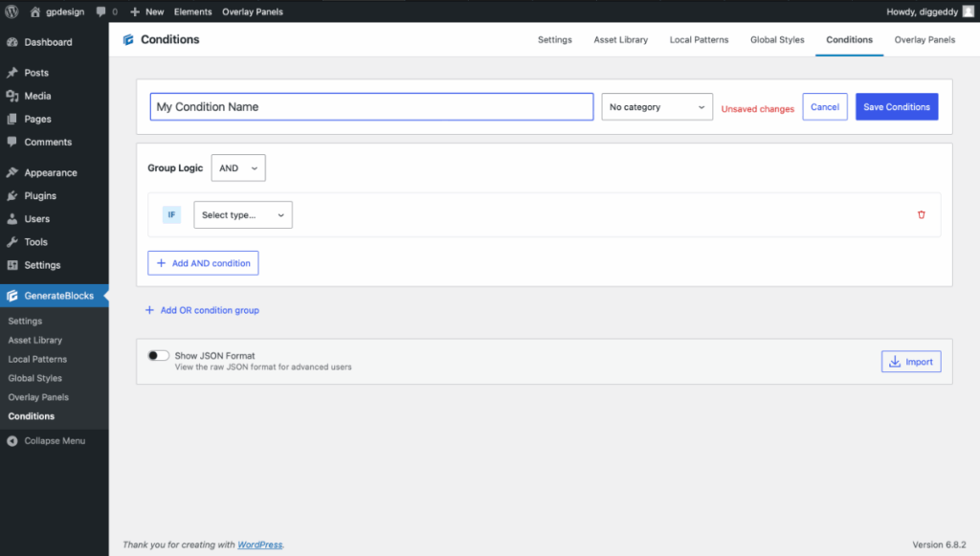This screenshot has height=556, width=980.
Task: Click the Tools wrench icon
Action: point(11,242)
